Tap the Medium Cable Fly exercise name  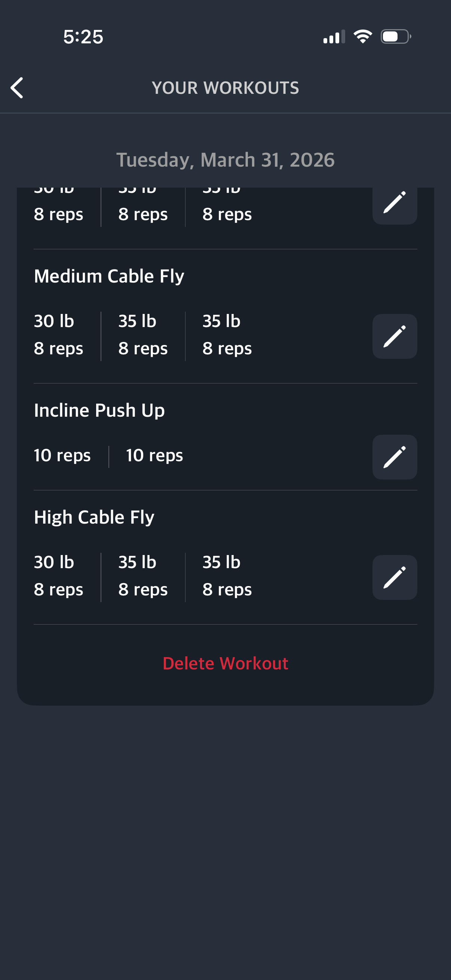tap(109, 276)
